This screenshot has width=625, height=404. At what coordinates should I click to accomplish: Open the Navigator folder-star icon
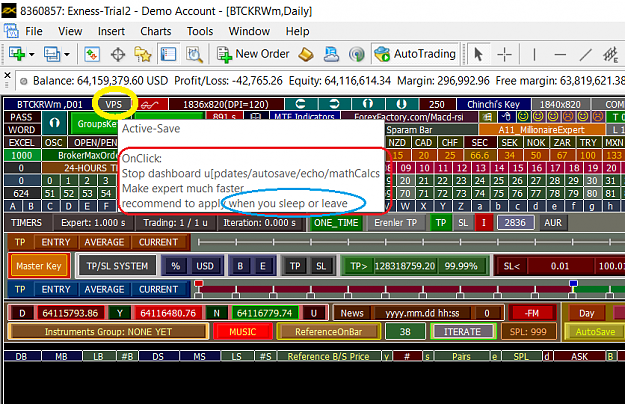click(x=143, y=54)
